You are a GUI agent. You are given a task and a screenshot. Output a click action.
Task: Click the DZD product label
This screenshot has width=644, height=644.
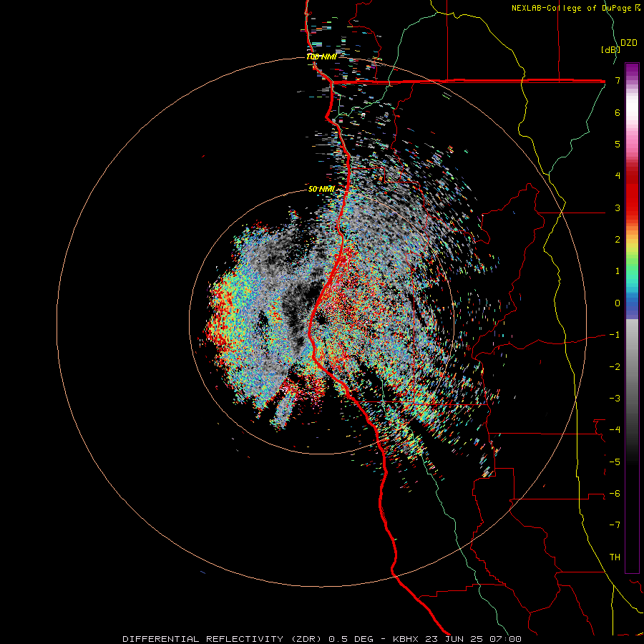[x=629, y=43]
